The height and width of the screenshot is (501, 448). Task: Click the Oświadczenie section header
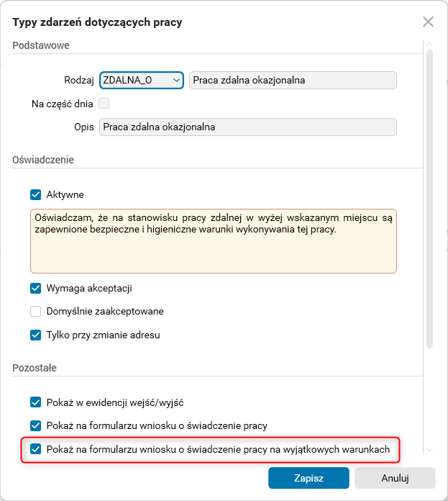click(43, 159)
